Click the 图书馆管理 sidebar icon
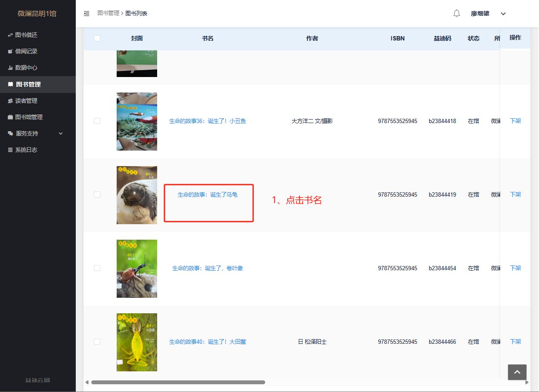539x392 pixels. 10,117
